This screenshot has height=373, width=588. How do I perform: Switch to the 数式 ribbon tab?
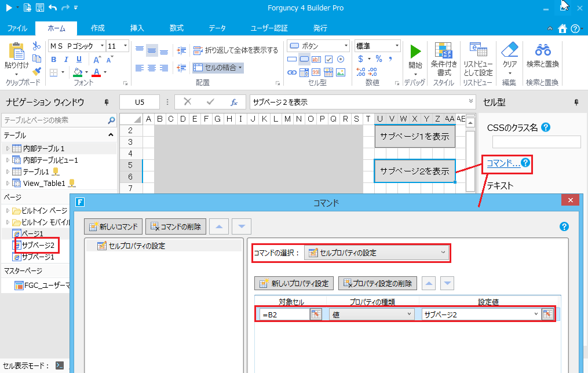point(176,28)
